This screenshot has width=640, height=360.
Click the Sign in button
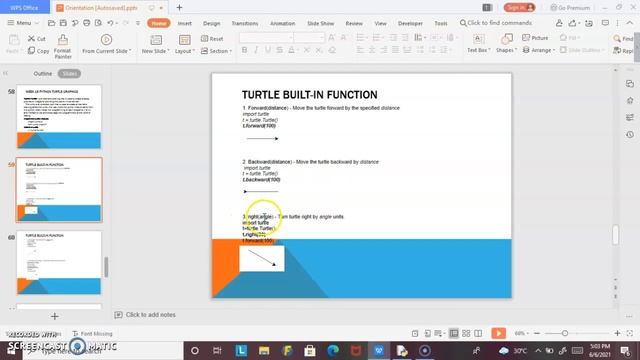519,7
